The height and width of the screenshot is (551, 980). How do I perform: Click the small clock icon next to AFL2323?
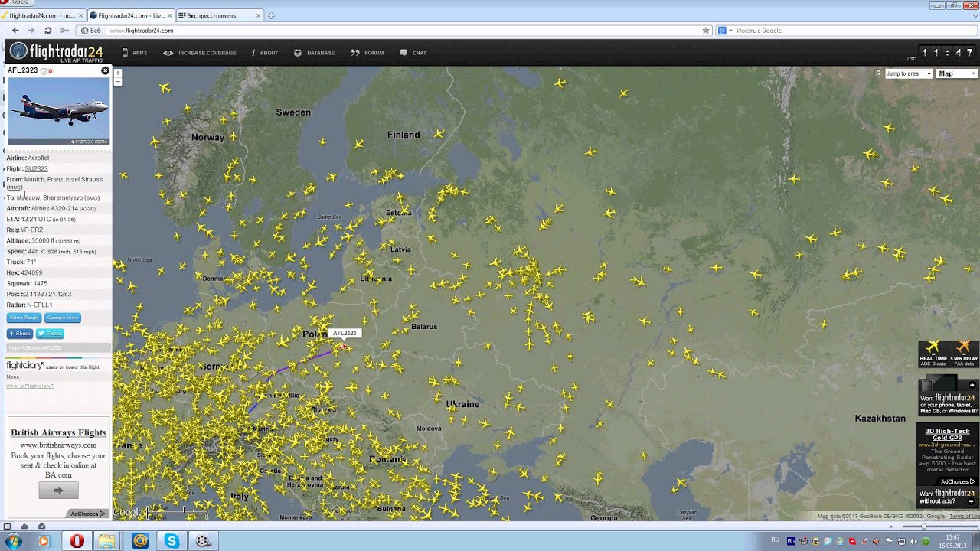pyautogui.click(x=44, y=71)
